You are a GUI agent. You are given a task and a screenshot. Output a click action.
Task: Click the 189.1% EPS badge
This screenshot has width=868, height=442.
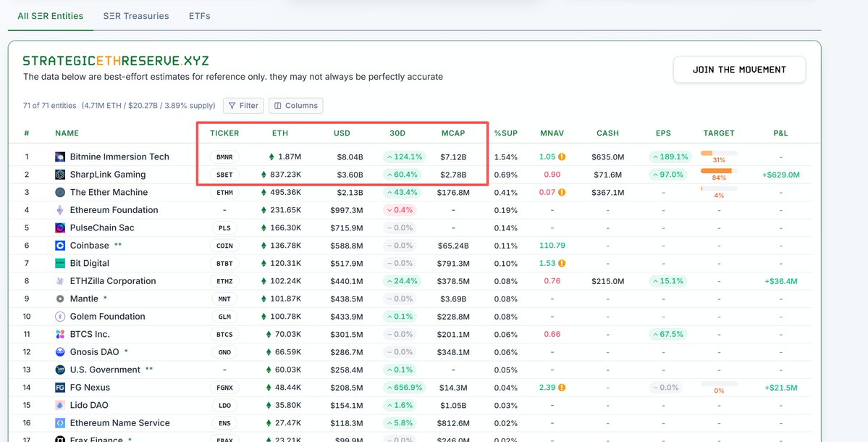pyautogui.click(x=670, y=157)
